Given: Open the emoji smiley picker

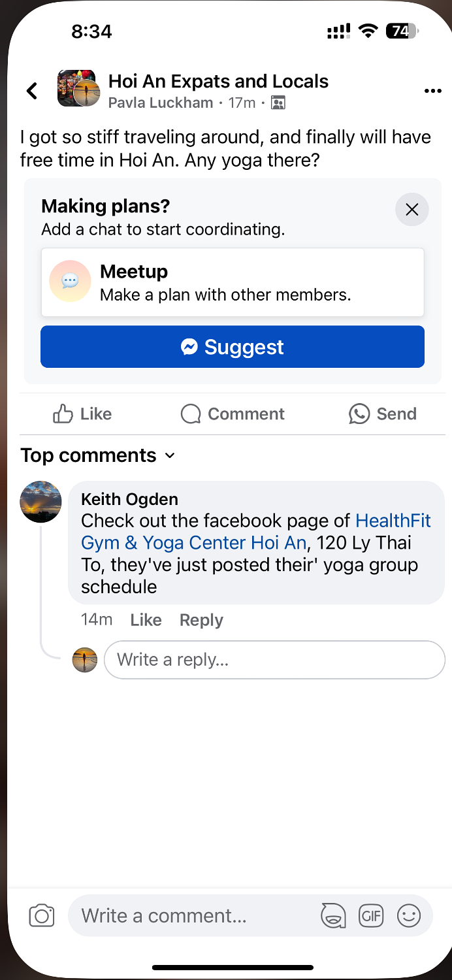Looking at the screenshot, I should (x=409, y=915).
